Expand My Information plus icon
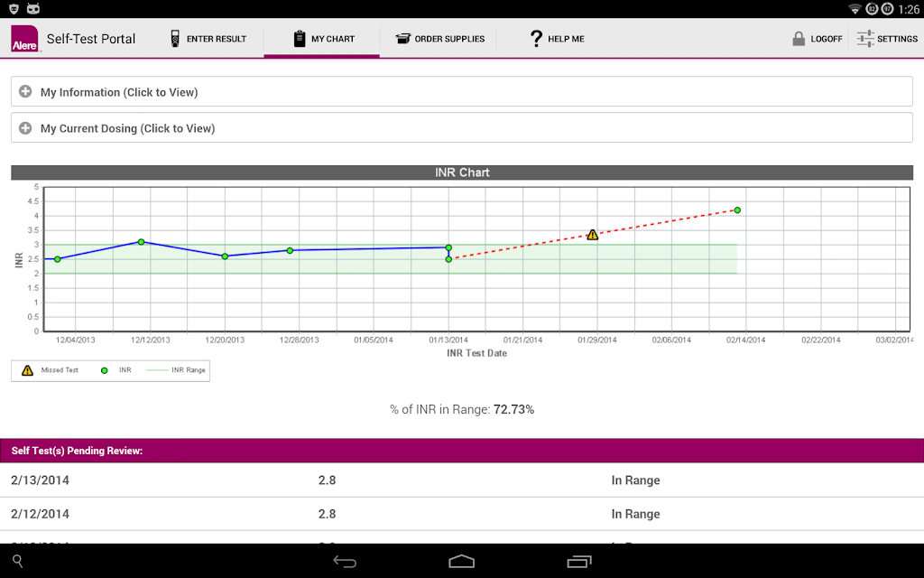924x578 pixels. [x=25, y=91]
